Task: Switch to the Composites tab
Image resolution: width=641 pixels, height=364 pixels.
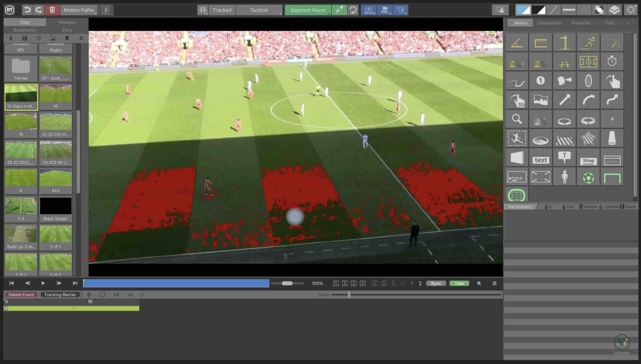Action: tap(549, 23)
